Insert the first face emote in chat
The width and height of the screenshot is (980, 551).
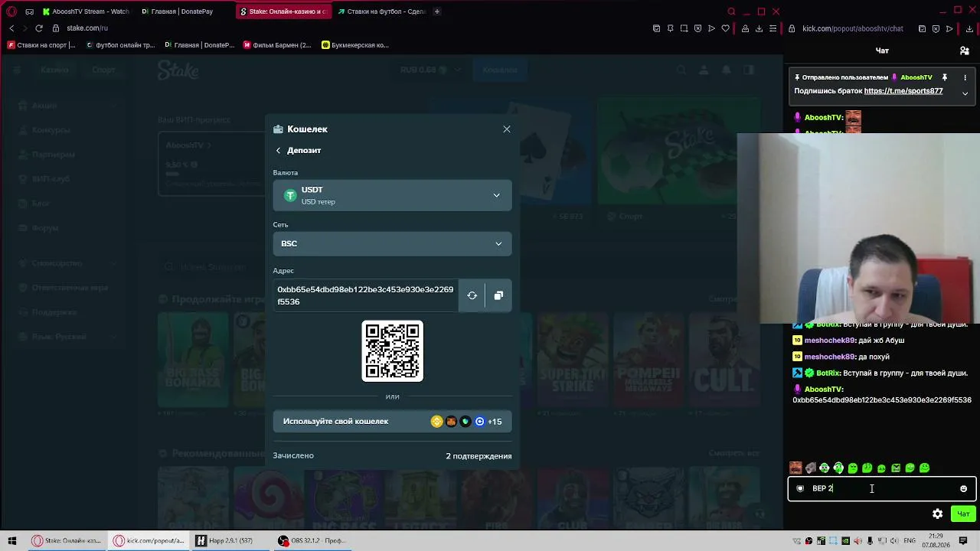(x=795, y=468)
